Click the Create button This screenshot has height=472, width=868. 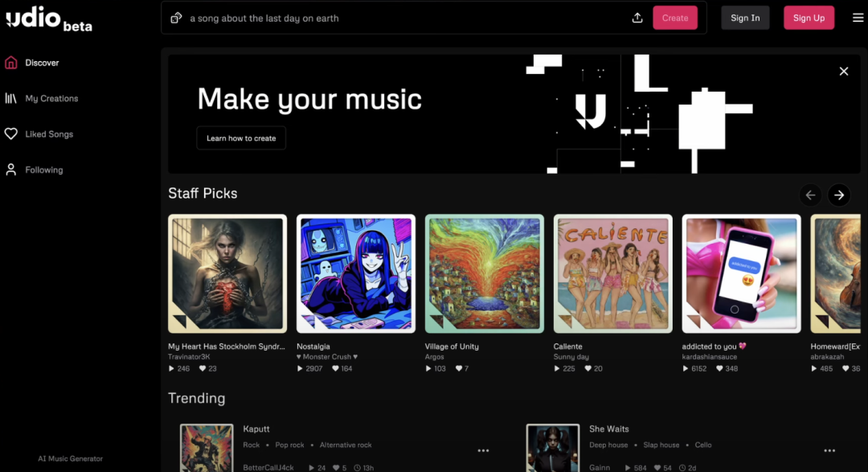(675, 18)
